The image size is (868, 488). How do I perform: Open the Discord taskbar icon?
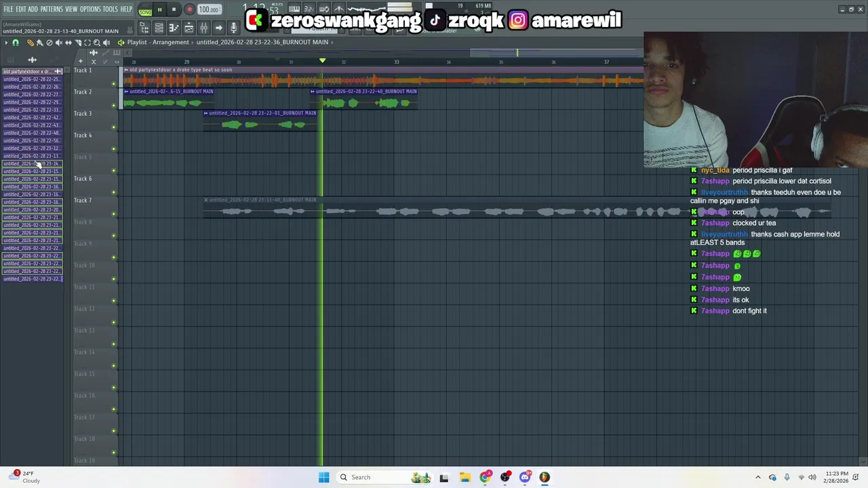pyautogui.click(x=525, y=477)
